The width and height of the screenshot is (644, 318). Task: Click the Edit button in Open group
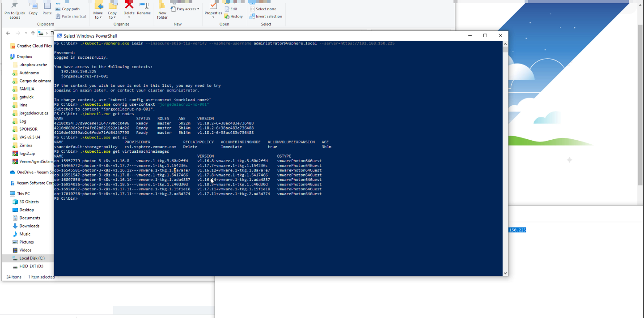(231, 9)
